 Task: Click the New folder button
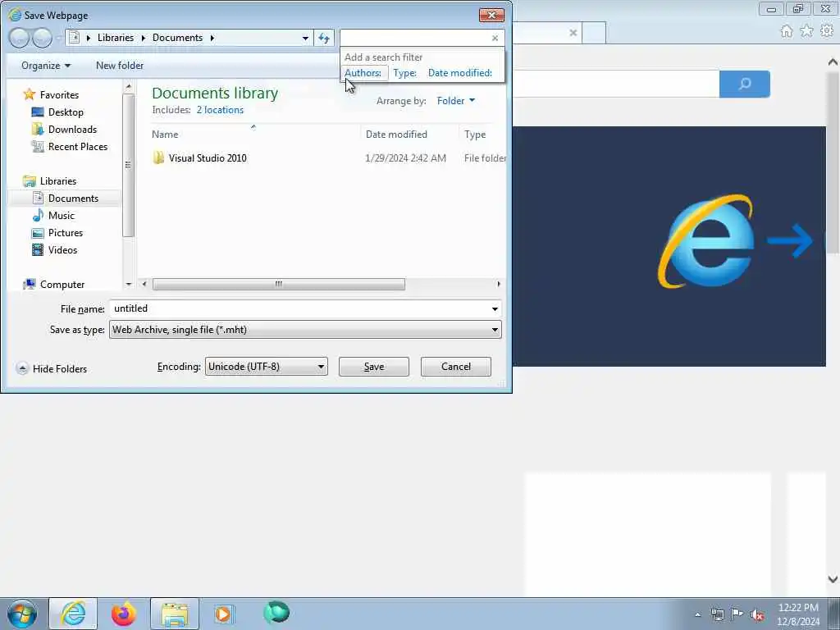[x=120, y=66]
